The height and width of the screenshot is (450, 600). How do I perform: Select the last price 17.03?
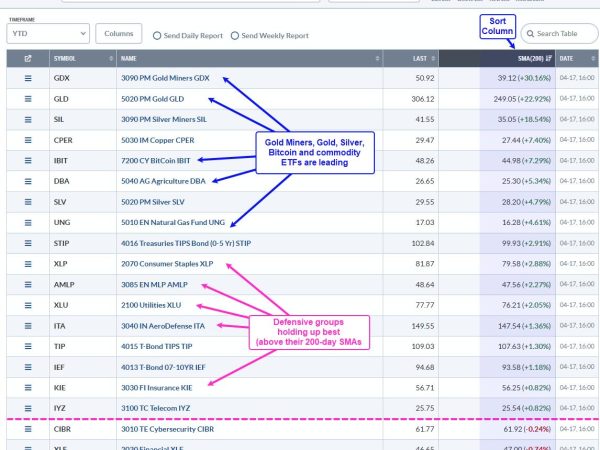[425, 223]
